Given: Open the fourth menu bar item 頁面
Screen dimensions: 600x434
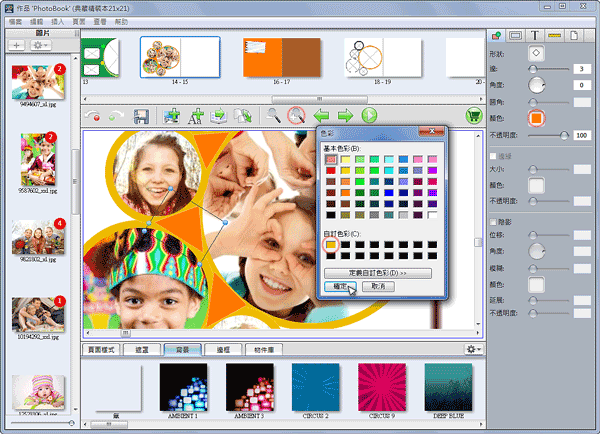Looking at the screenshot, I should (79, 22).
